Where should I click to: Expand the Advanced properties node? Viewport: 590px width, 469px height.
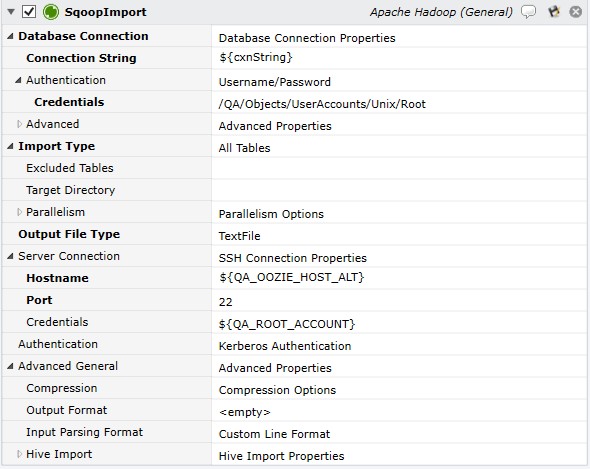coord(19,124)
